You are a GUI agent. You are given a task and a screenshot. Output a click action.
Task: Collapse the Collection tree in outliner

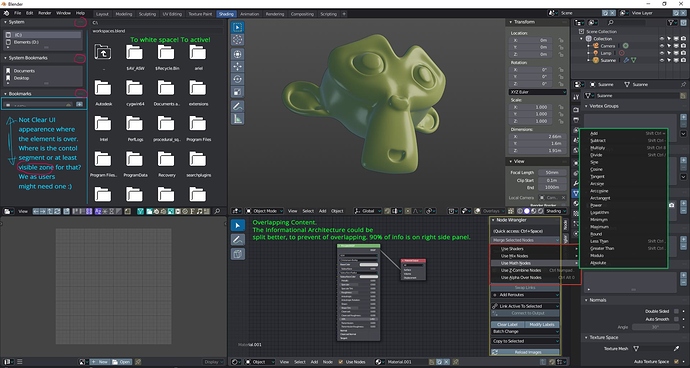[x=582, y=39]
